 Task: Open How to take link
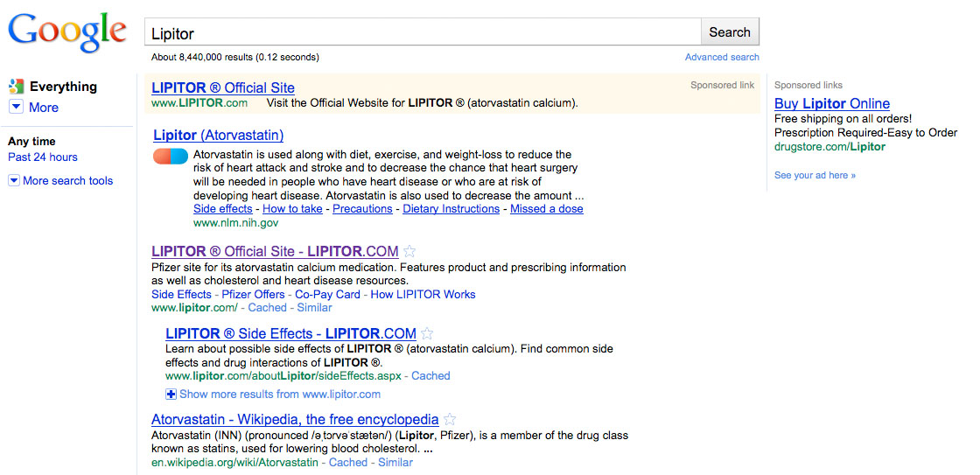[292, 209]
